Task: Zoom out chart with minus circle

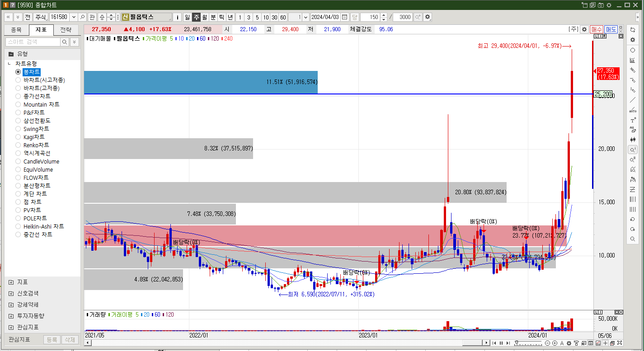Action: [x=548, y=343]
